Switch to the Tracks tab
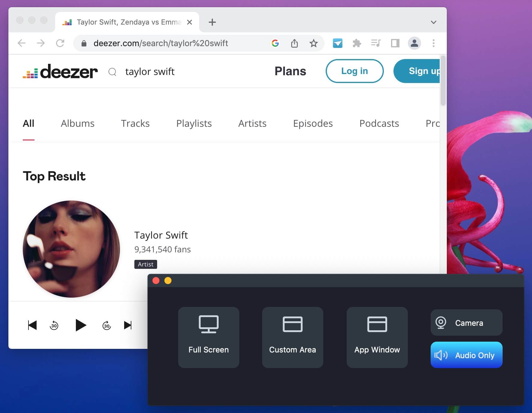This screenshot has width=532, height=413. (135, 123)
